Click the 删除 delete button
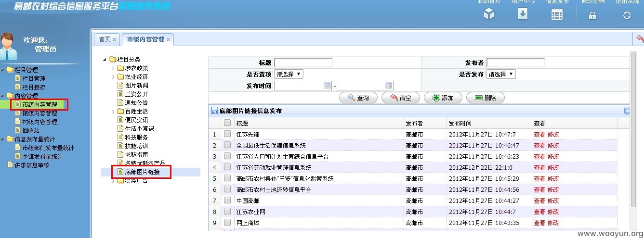 click(x=485, y=98)
